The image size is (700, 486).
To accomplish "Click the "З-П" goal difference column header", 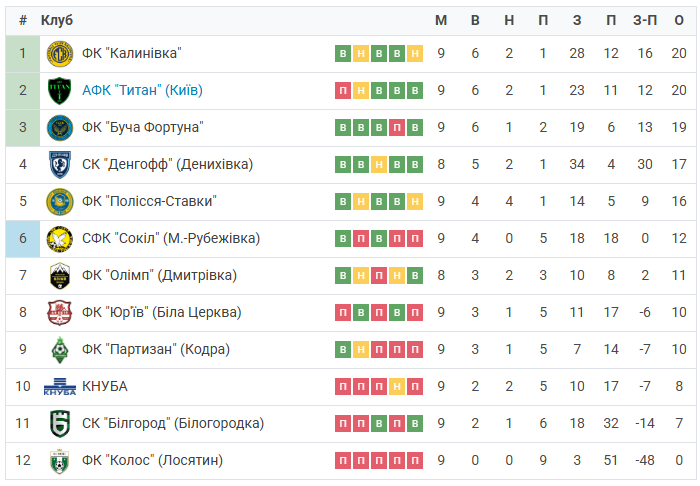I will pyautogui.click(x=645, y=20).
